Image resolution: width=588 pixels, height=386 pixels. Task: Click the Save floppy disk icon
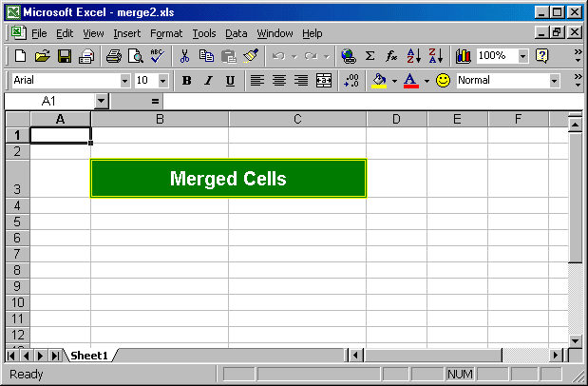click(65, 56)
